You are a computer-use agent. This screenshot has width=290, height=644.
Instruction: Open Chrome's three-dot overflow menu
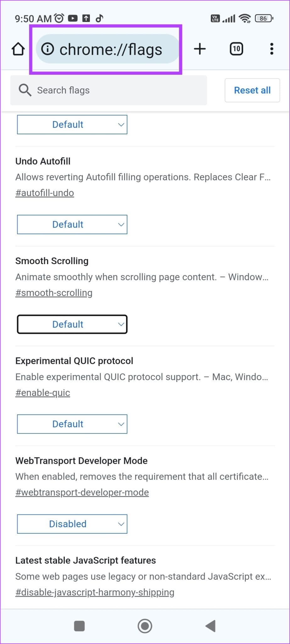coord(272,49)
